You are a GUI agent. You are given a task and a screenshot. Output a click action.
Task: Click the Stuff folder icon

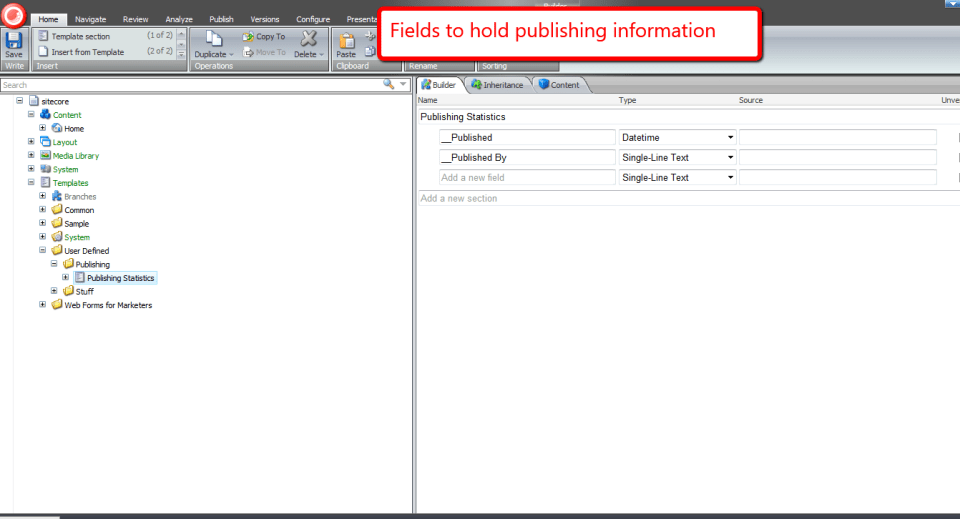[x=68, y=291]
